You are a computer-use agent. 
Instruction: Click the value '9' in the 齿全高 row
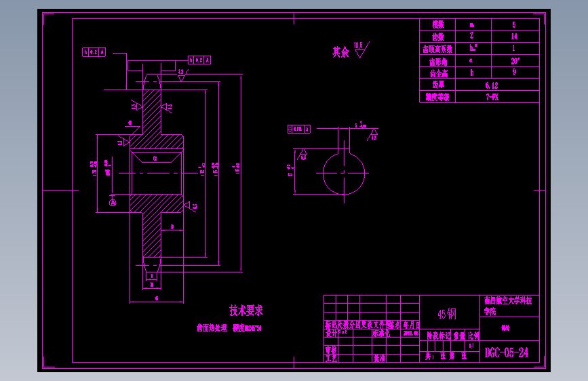[514, 72]
